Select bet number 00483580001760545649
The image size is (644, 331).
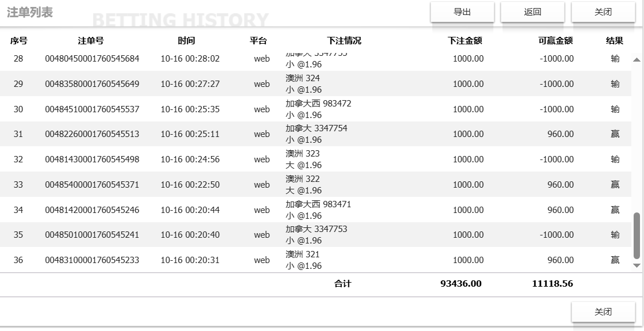coord(92,84)
